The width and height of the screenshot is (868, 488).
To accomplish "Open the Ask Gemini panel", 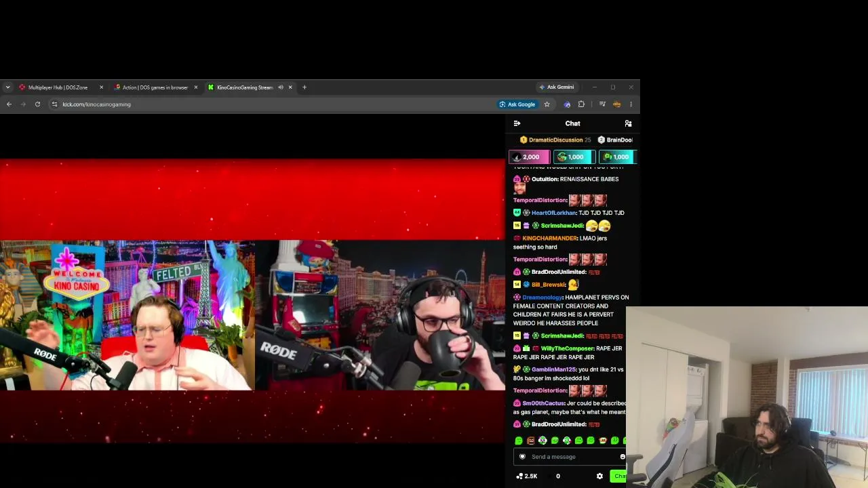I will [557, 87].
